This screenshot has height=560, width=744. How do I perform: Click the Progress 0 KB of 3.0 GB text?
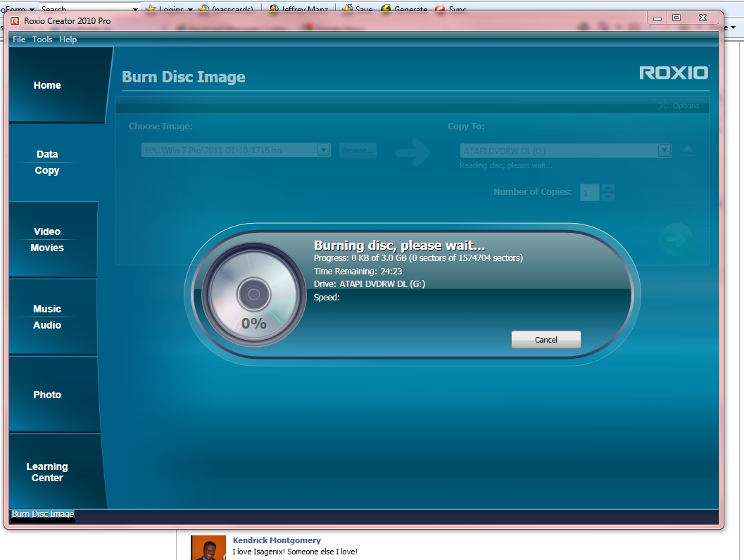point(418,258)
